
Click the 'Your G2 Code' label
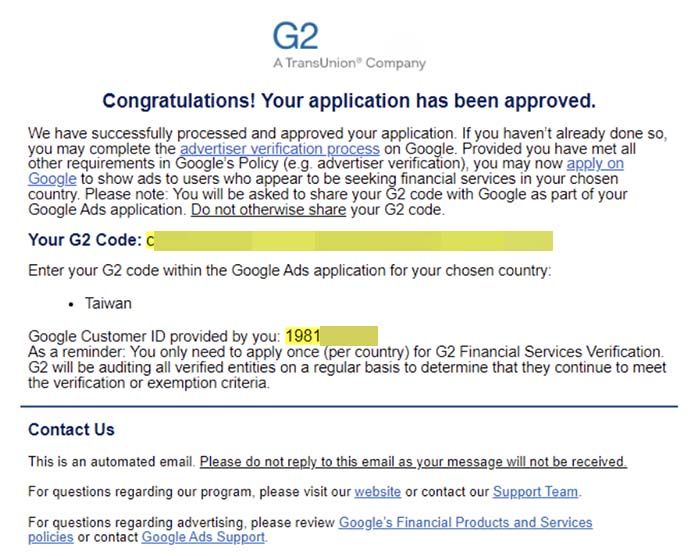(x=84, y=240)
